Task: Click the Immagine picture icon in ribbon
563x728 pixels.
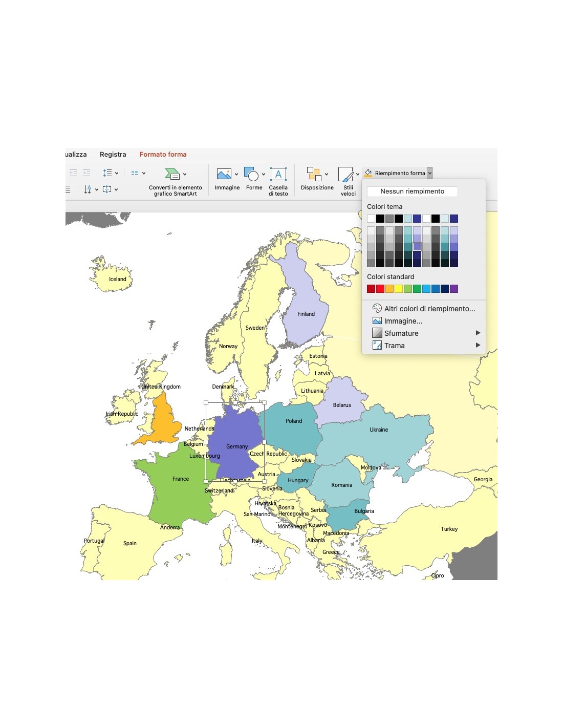Action: click(x=224, y=175)
